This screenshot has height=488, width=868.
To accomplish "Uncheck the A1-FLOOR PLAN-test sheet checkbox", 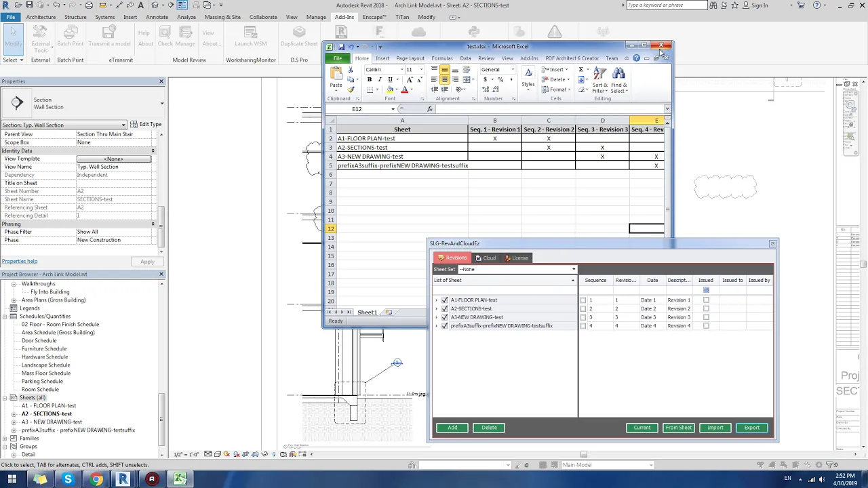I will [445, 300].
